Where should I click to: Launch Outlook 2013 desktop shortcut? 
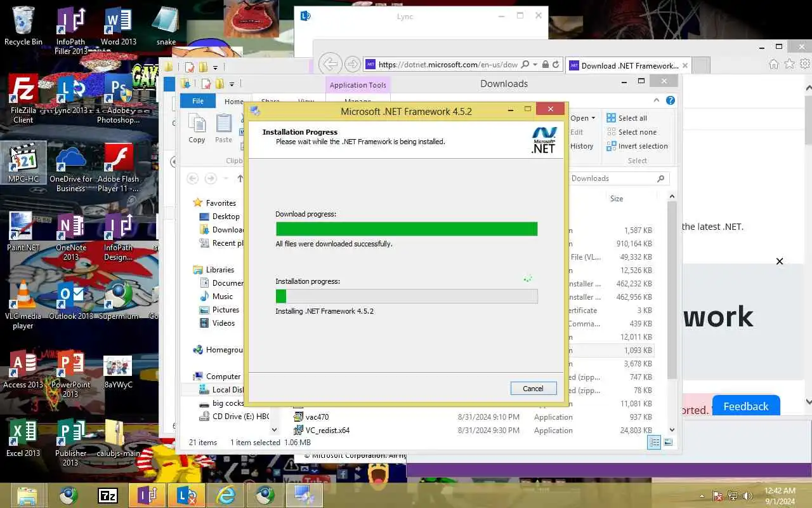[x=70, y=300]
